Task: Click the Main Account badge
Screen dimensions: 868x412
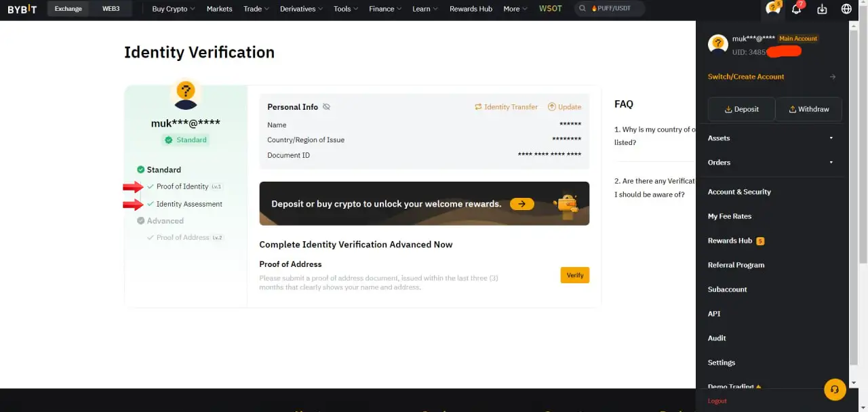Action: tap(798, 39)
